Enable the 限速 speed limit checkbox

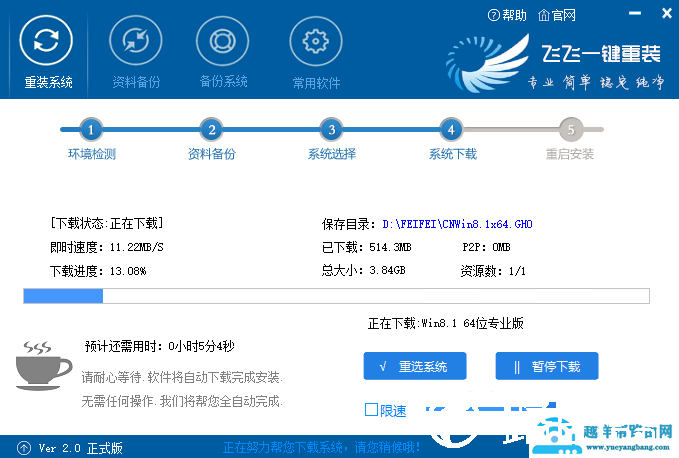(371, 410)
